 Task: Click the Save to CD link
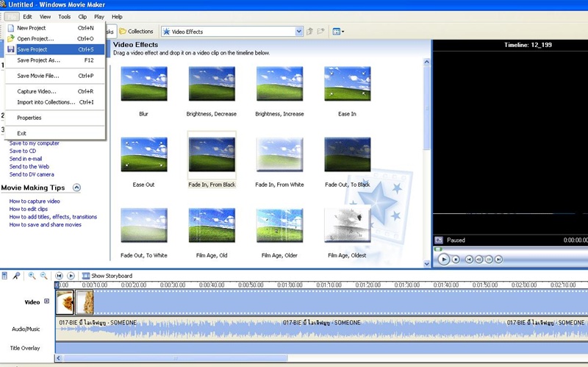pyautogui.click(x=23, y=151)
